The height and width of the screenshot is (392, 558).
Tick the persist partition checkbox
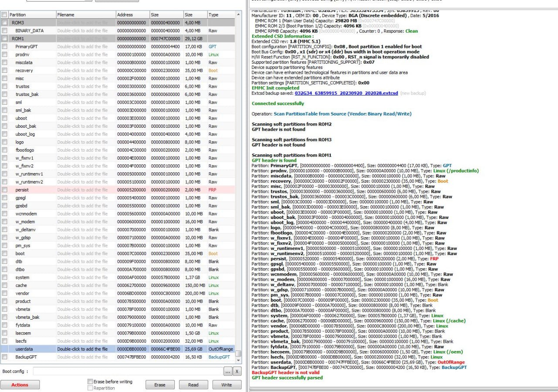pos(4,190)
